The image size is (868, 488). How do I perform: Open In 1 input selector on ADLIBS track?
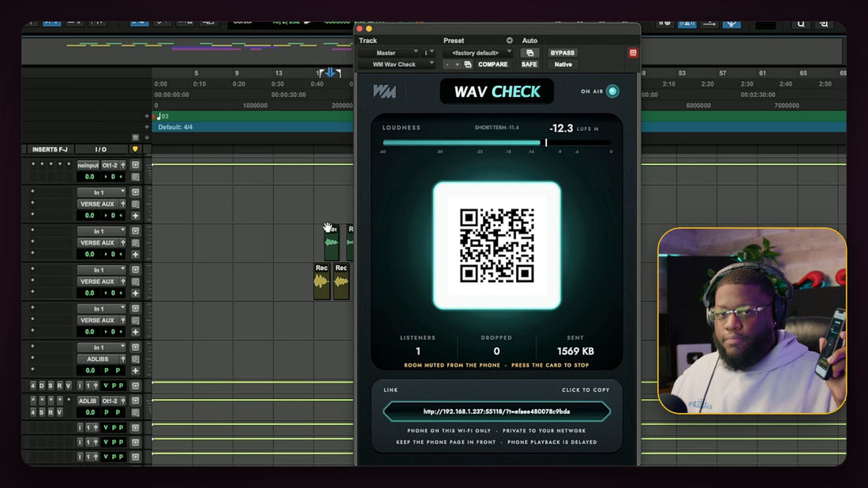tap(101, 348)
